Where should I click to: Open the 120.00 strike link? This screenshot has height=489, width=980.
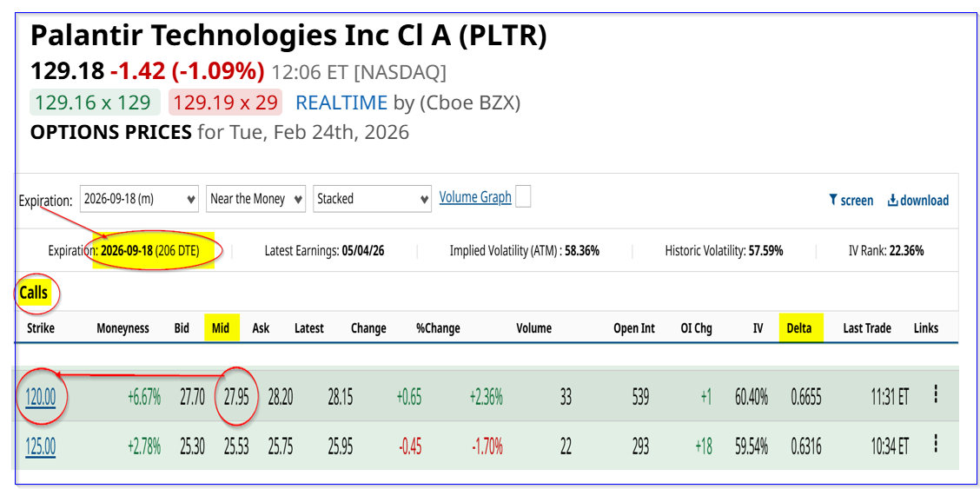(x=41, y=398)
